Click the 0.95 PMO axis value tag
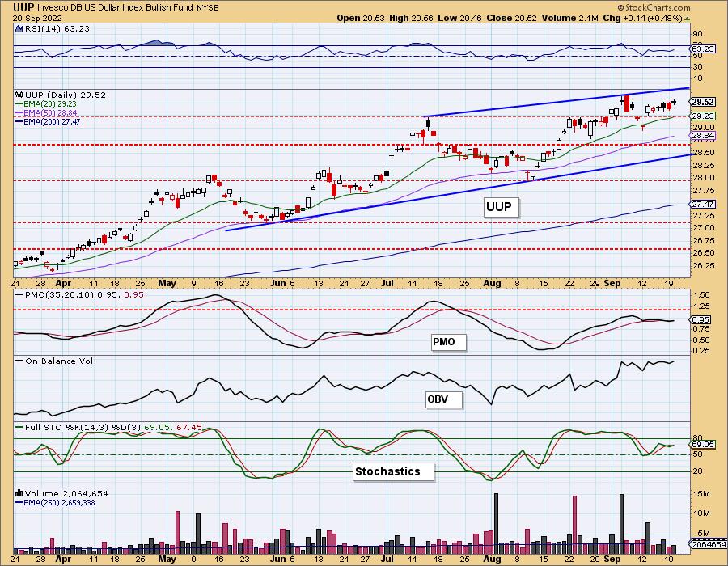This screenshot has height=566, width=728. pyautogui.click(x=701, y=319)
